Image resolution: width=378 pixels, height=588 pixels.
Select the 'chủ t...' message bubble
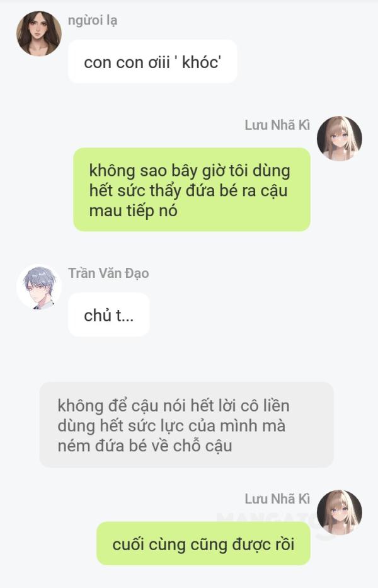pos(109,314)
